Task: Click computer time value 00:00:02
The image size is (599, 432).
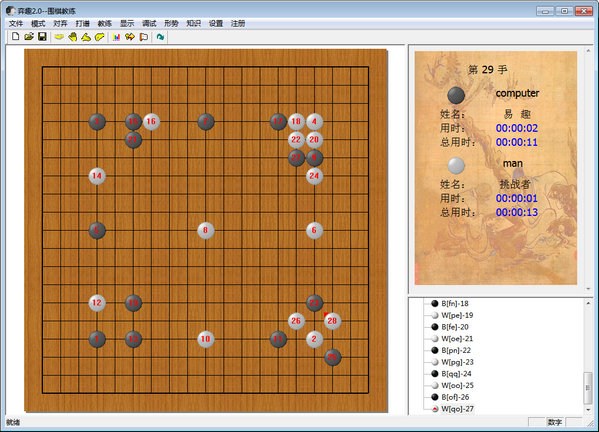Action: 517,128
